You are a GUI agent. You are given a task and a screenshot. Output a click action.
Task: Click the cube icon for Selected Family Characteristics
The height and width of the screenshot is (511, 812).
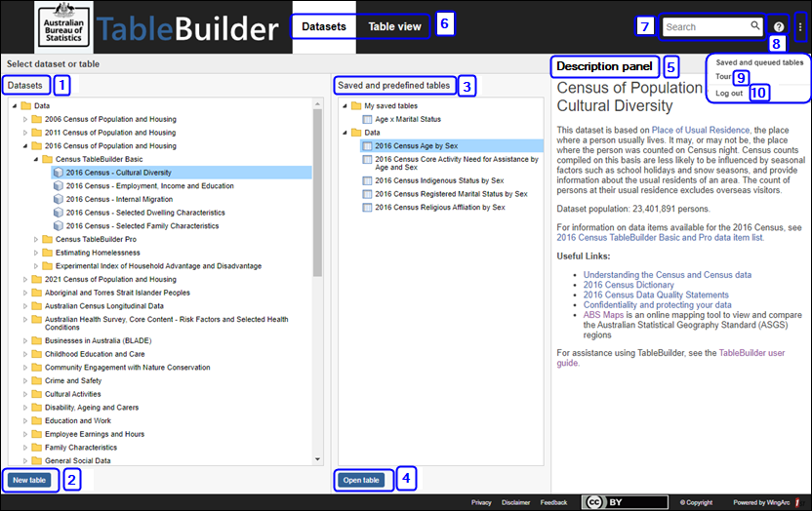click(x=59, y=226)
